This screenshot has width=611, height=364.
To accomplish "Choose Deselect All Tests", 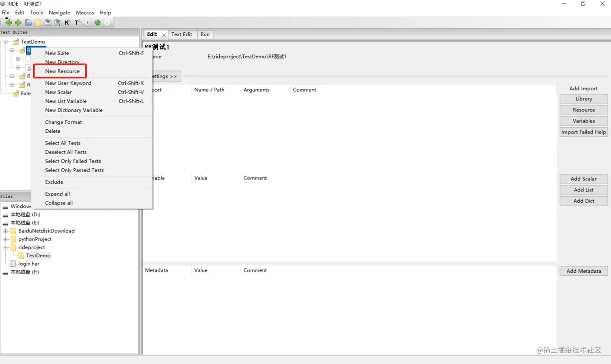I will tap(92, 152).
